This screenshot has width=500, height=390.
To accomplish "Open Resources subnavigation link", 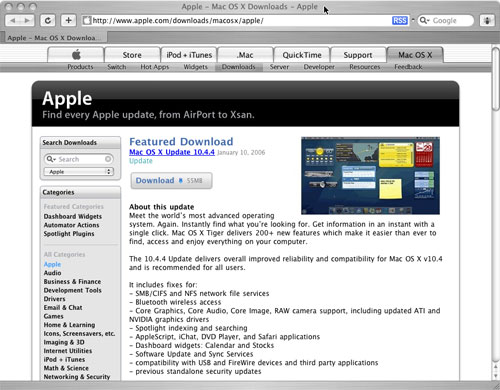I will pos(365,67).
